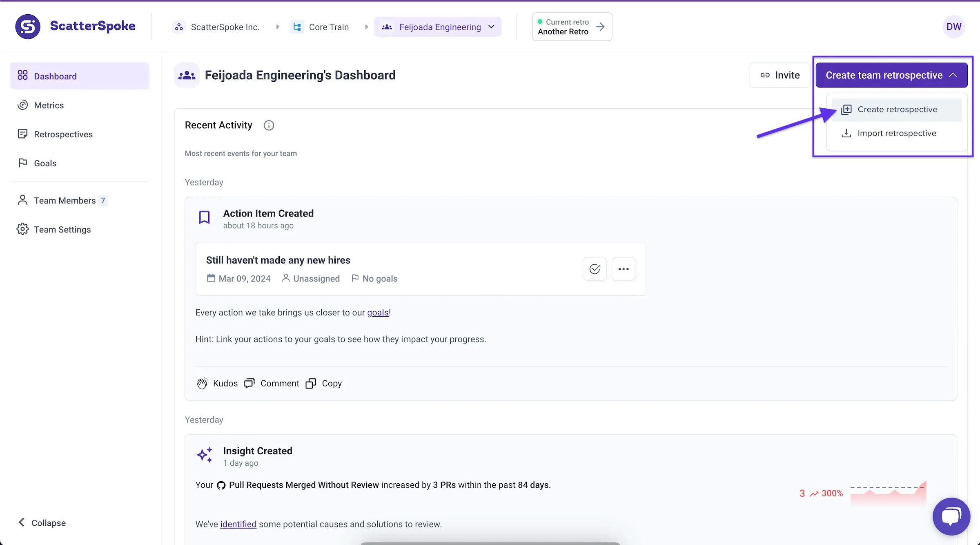Follow the goals hyperlink
The image size is (980, 545).
[x=378, y=313]
